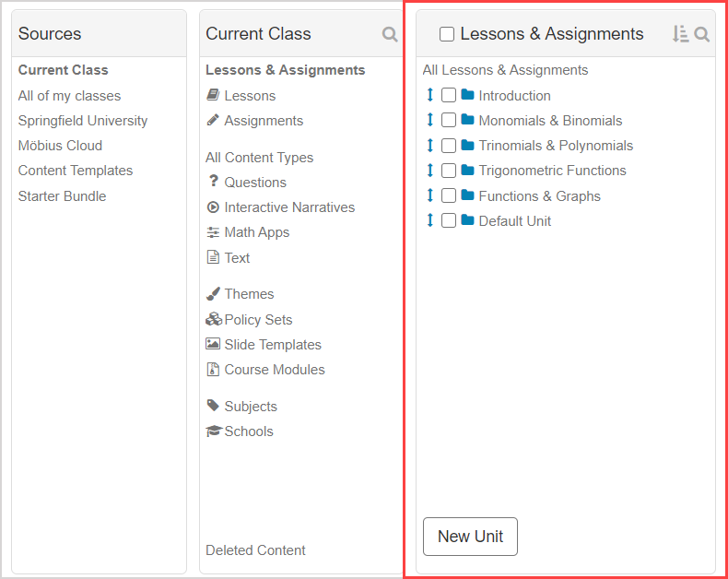The width and height of the screenshot is (728, 579).
Task: Click the Interactive Narratives play icon
Action: 213,207
